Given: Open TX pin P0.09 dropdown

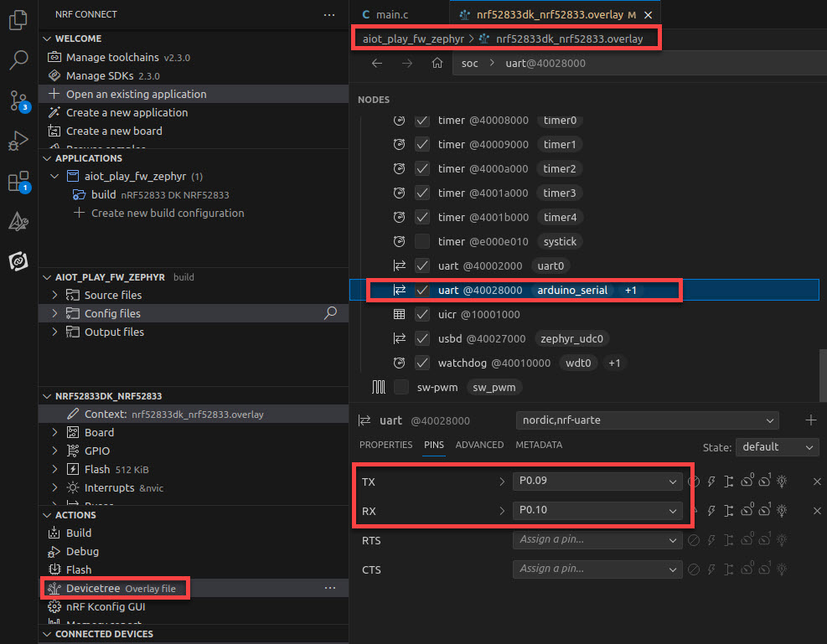Looking at the screenshot, I should 597,482.
